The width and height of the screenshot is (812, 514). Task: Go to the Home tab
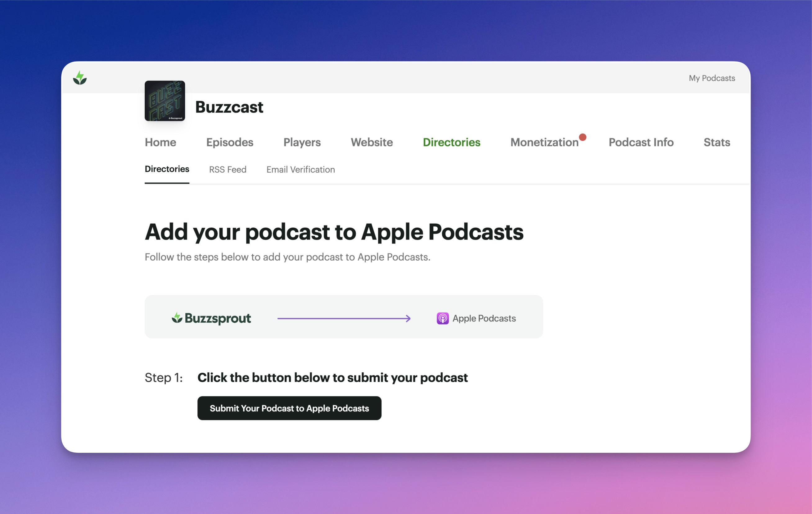pos(160,142)
